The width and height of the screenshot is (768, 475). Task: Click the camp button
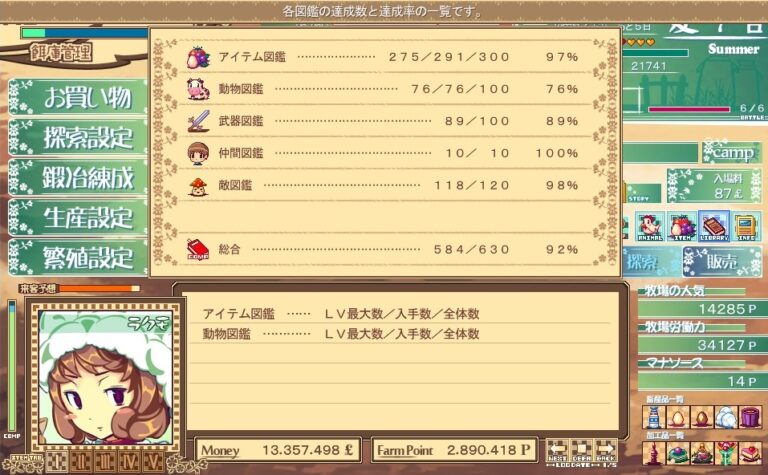click(x=732, y=153)
